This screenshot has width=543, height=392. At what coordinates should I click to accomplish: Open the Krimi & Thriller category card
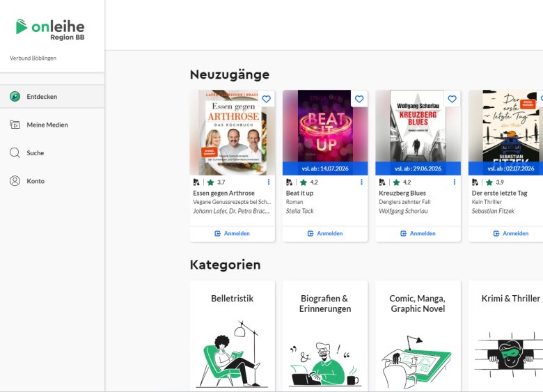tap(505, 336)
